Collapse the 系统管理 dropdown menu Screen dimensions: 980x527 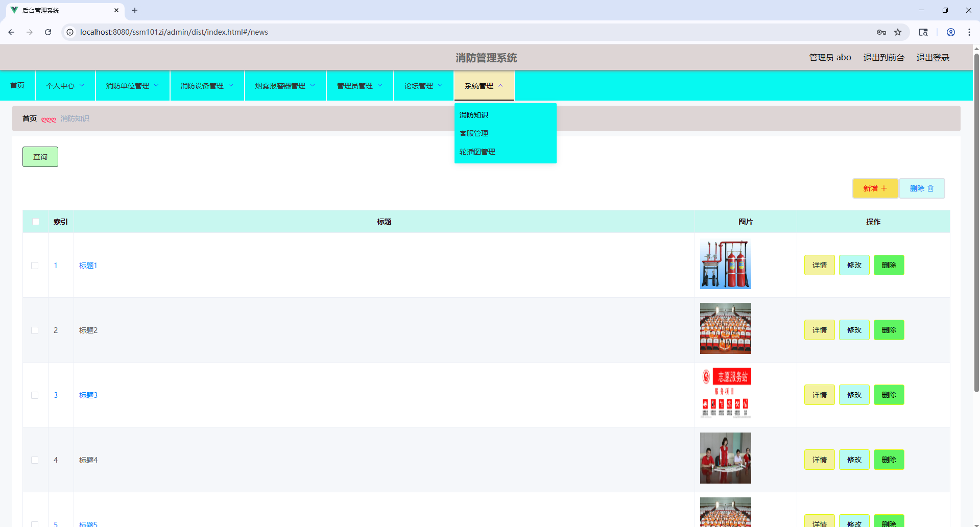pyautogui.click(x=484, y=86)
